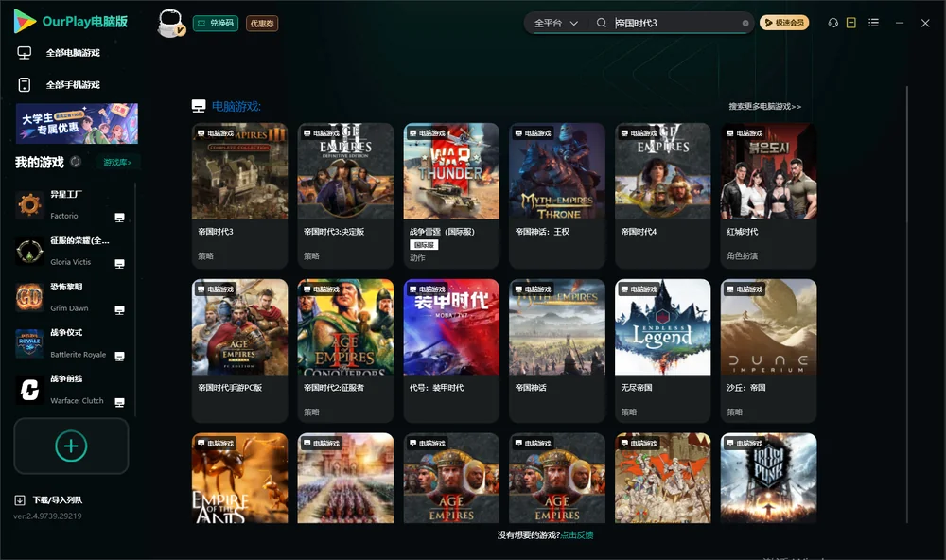Open the Frostpunk game card
The image size is (946, 560).
click(x=768, y=478)
